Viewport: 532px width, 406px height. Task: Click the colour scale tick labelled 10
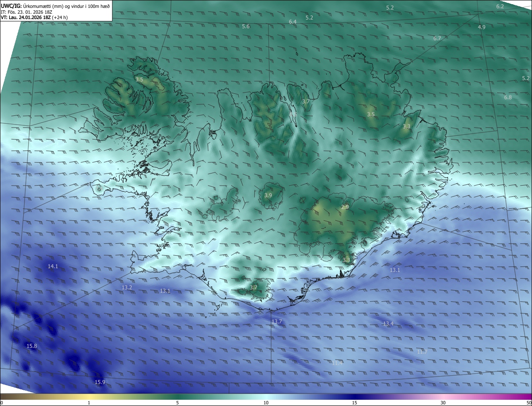[266, 403]
